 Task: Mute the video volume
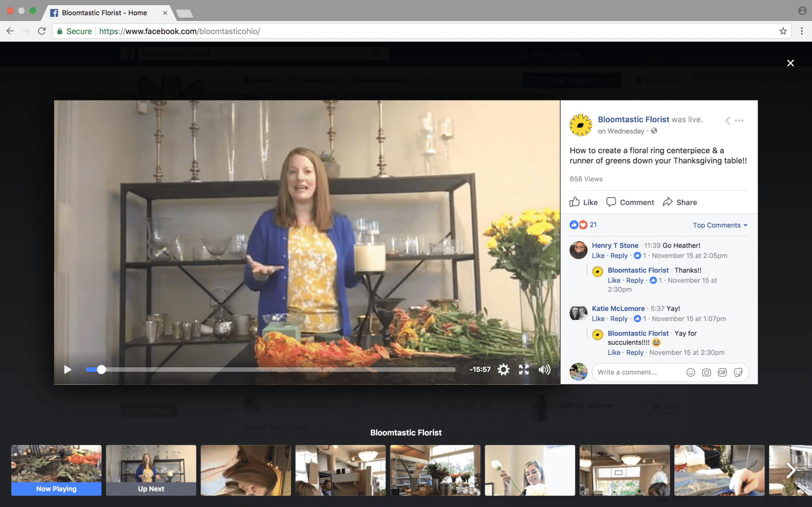tap(544, 370)
